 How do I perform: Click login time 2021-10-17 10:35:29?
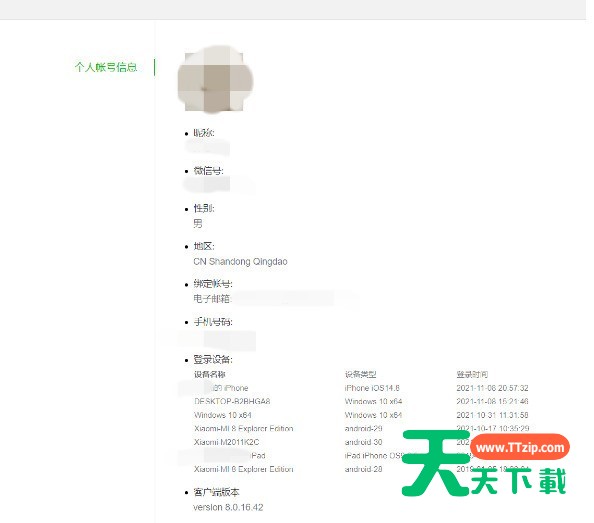(x=492, y=428)
